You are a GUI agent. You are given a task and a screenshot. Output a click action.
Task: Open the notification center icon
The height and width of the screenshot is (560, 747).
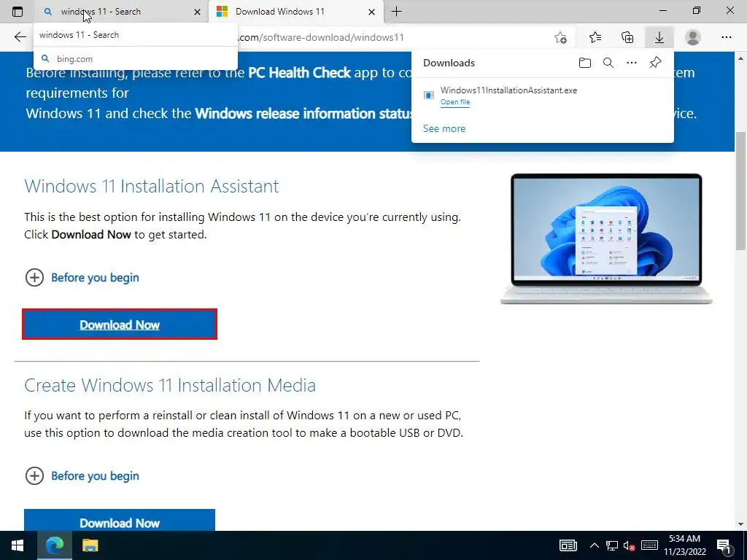(724, 545)
